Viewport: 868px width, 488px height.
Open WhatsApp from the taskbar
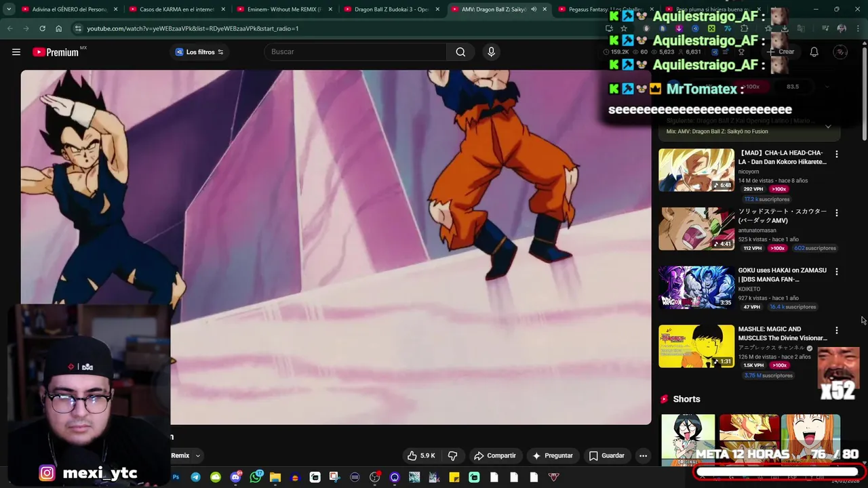click(255, 477)
